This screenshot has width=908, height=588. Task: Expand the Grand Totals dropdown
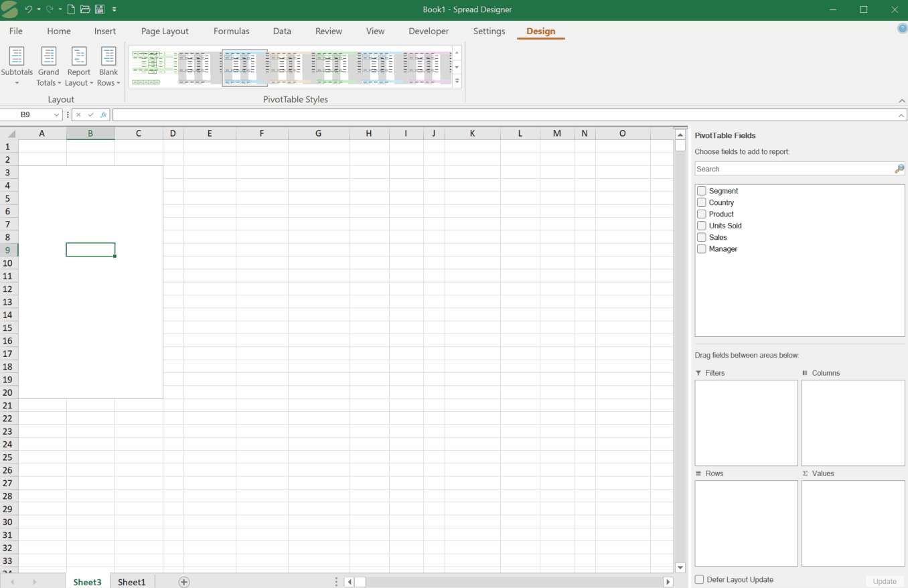tap(48, 67)
